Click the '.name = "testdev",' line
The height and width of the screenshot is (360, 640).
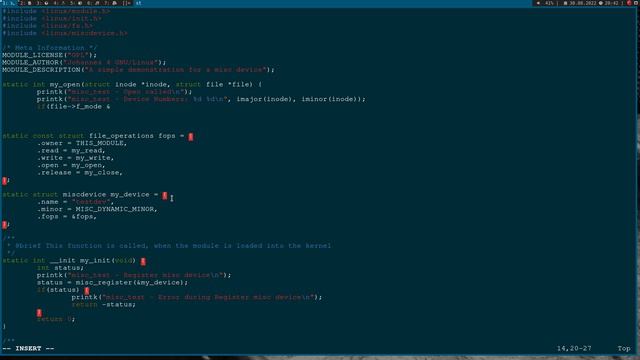click(x=76, y=202)
